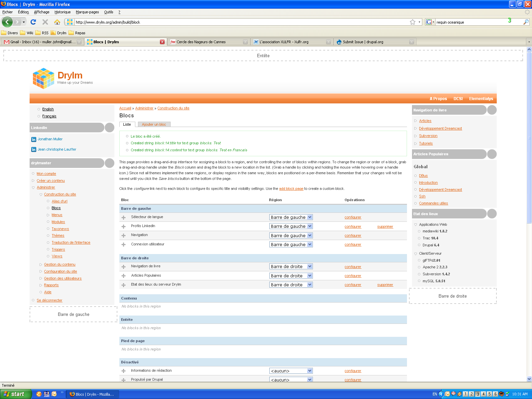Click supprimer for Etat des lieux
Viewport: 532px width, 399px height.
pyautogui.click(x=385, y=285)
